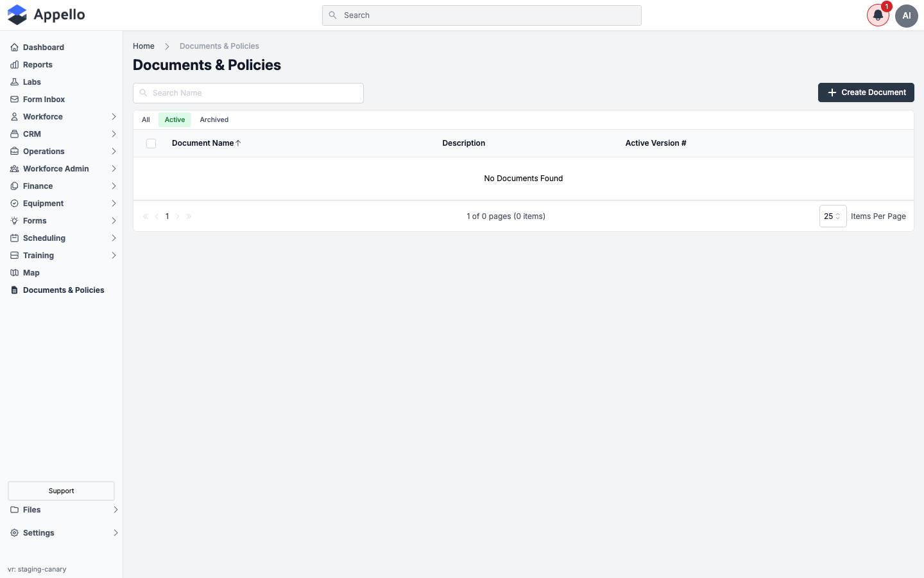Image resolution: width=924 pixels, height=578 pixels.
Task: Expand the Settings submenu chevron
Action: [x=116, y=533]
